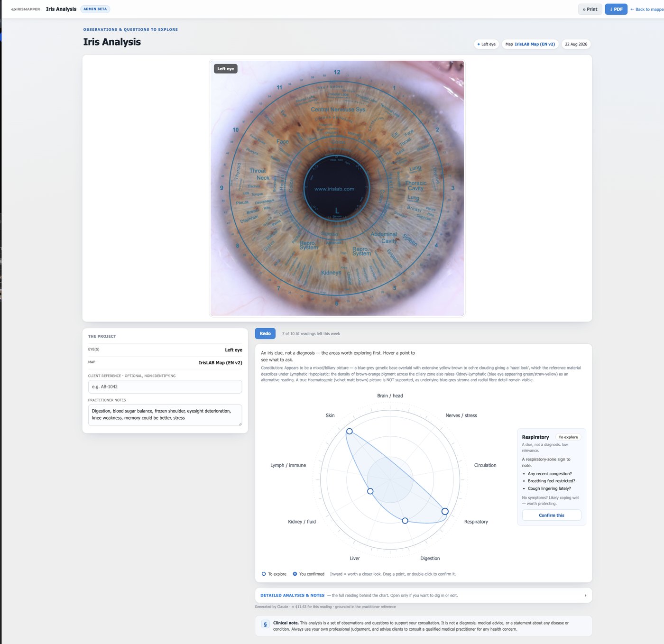Click the Redo reading button

(x=265, y=333)
